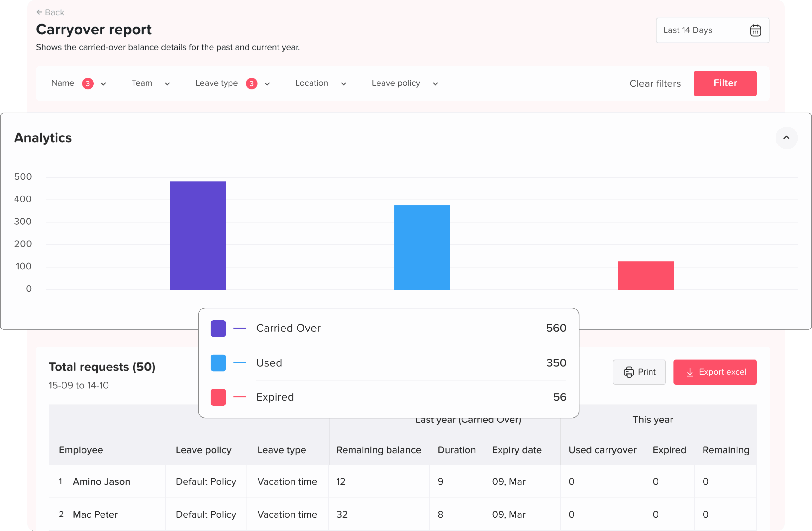This screenshot has height=531, width=812.
Task: Select the Amino Jason table row
Action: pyautogui.click(x=102, y=481)
